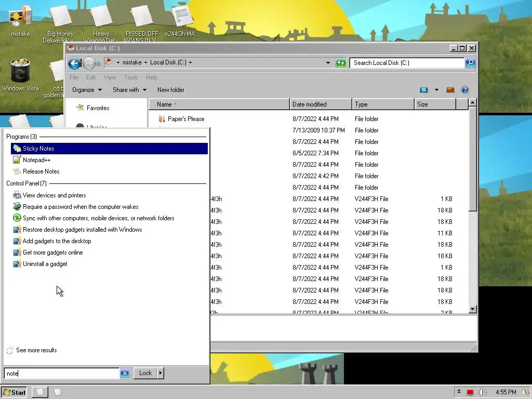Expand the mistake breadcrumb arrow

(x=145, y=62)
